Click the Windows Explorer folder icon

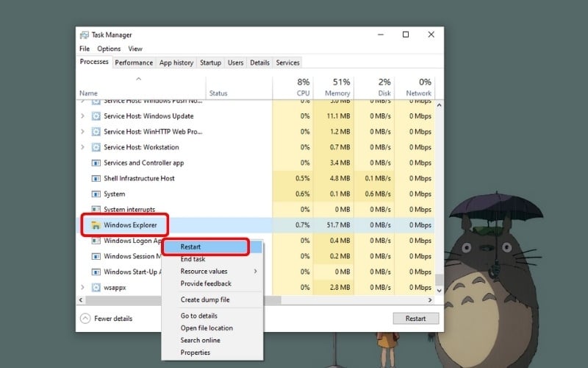[x=96, y=225]
